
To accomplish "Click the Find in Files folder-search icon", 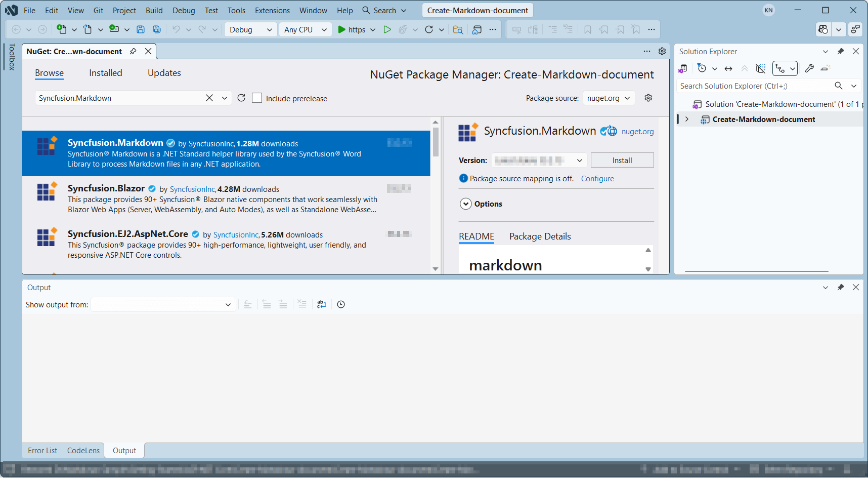I will tap(458, 29).
